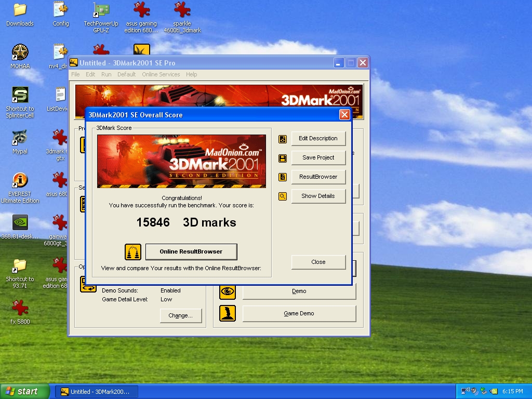532x399 pixels.
Task: Open the ListDevices text file icon
Action: tap(58, 100)
